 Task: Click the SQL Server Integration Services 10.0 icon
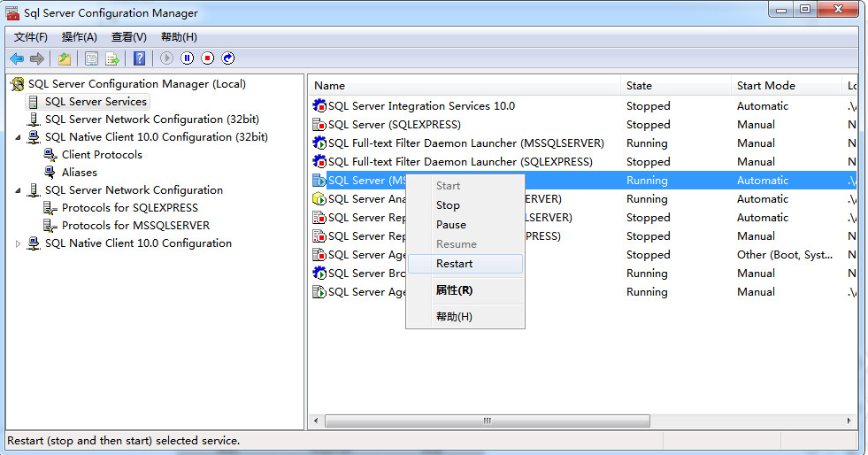coord(319,105)
